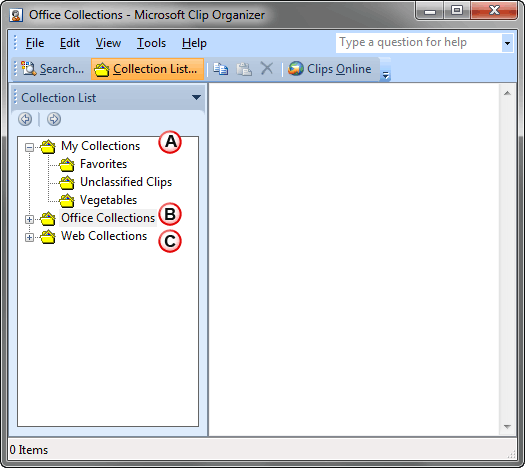Expand the Office Collections tree node
Viewport: 525px width, 468px height.
29,219
